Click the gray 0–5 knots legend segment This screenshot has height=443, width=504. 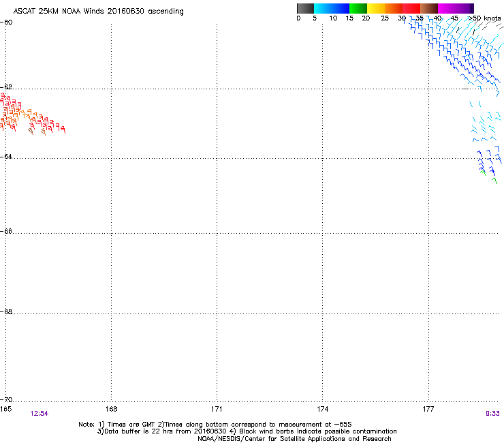tap(305, 8)
